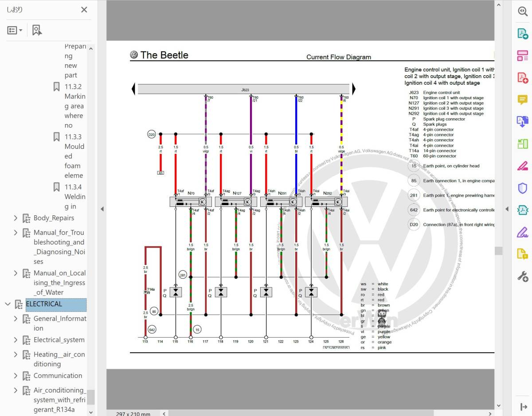Collapse the ELECTRICAL bookmark section
Image resolution: width=532 pixels, height=416 pixels.
point(8,304)
